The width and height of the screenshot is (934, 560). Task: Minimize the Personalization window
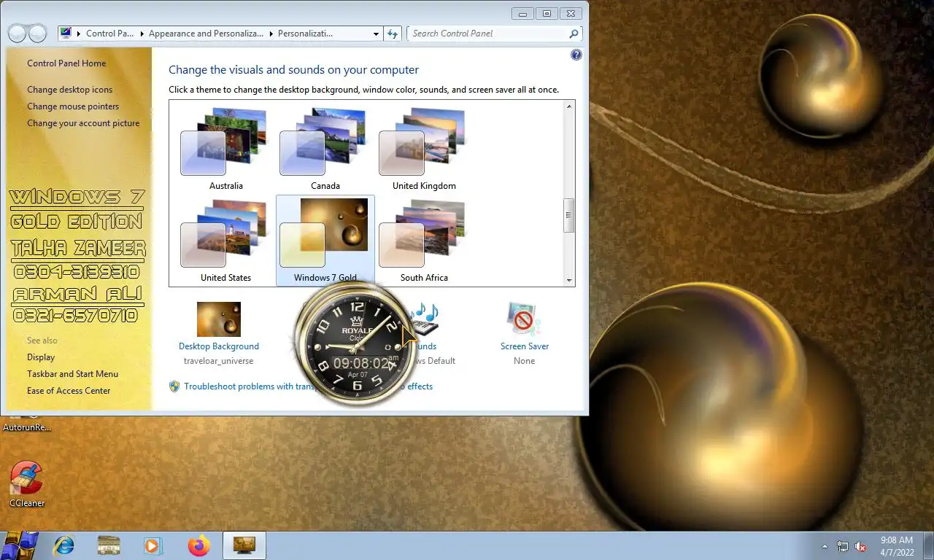522,13
